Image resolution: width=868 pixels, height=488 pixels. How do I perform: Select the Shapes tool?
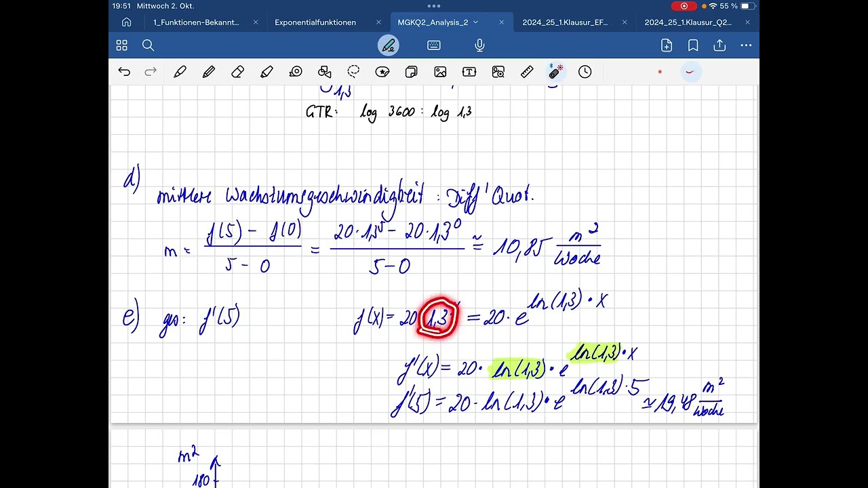(x=324, y=72)
